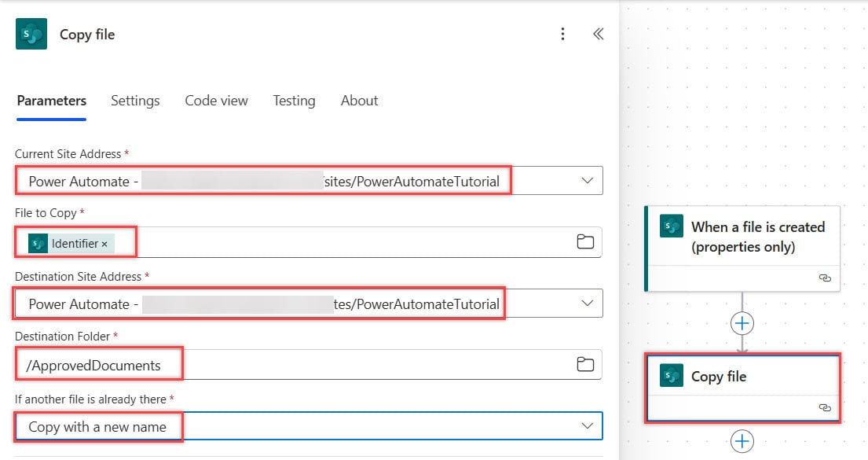Click inside the File to Copy field

(x=309, y=242)
